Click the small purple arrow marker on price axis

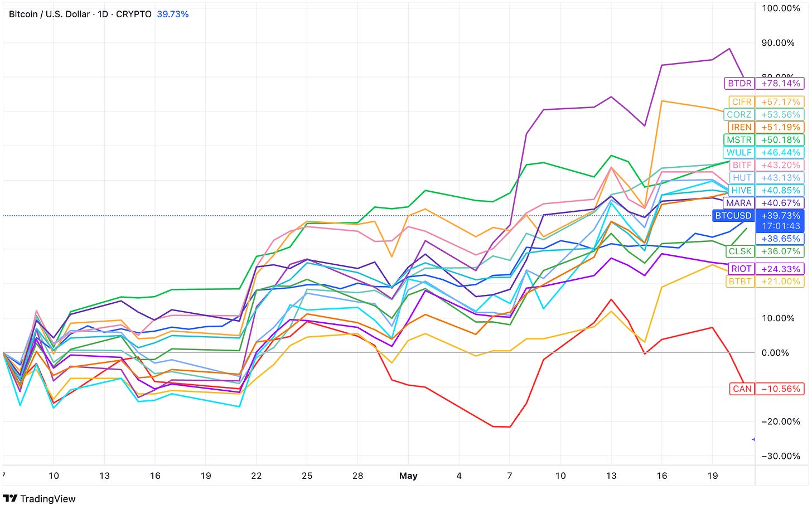pos(753,439)
